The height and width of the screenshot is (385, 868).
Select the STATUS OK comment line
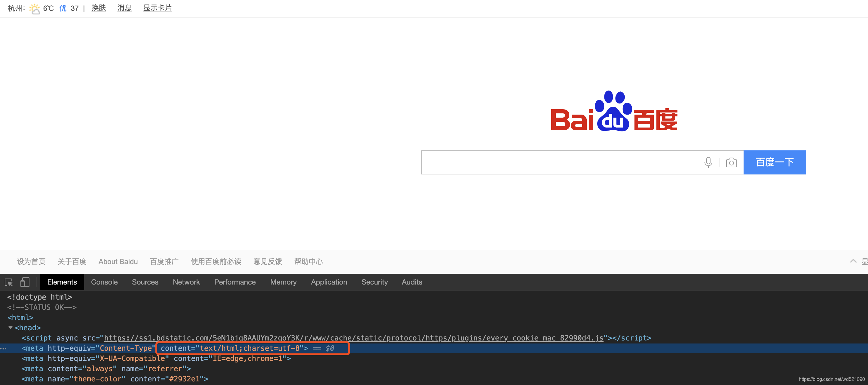tap(42, 307)
